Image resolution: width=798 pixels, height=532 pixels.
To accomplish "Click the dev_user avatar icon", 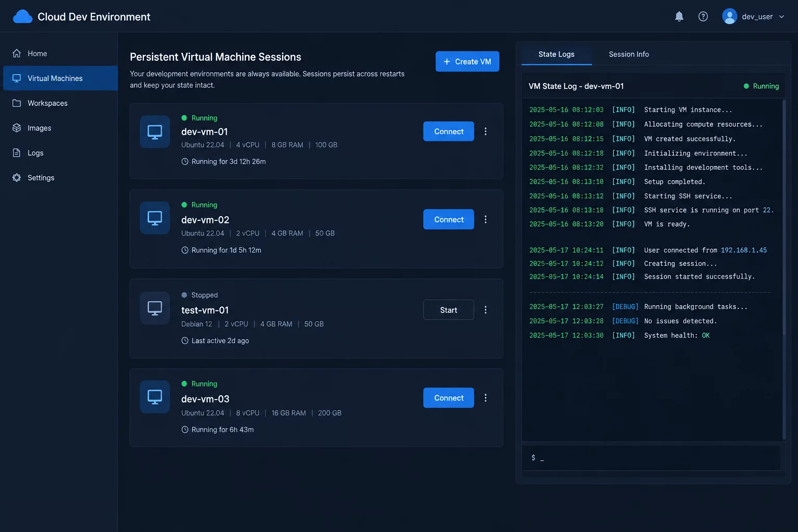I will (x=729, y=17).
